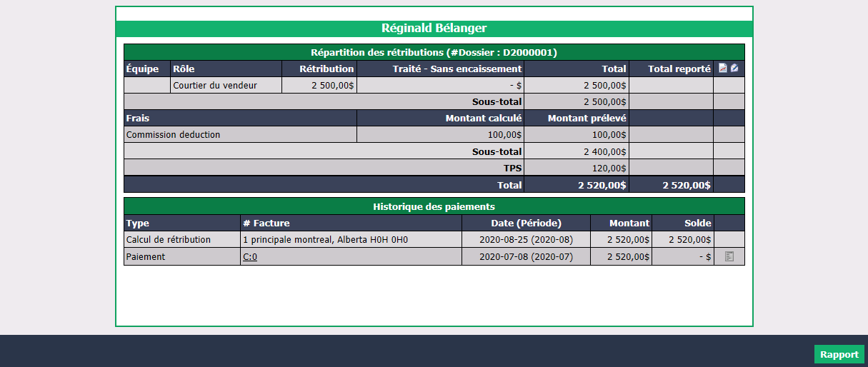Click the Répartition des rétributions section header
The image size is (868, 367).
[434, 52]
